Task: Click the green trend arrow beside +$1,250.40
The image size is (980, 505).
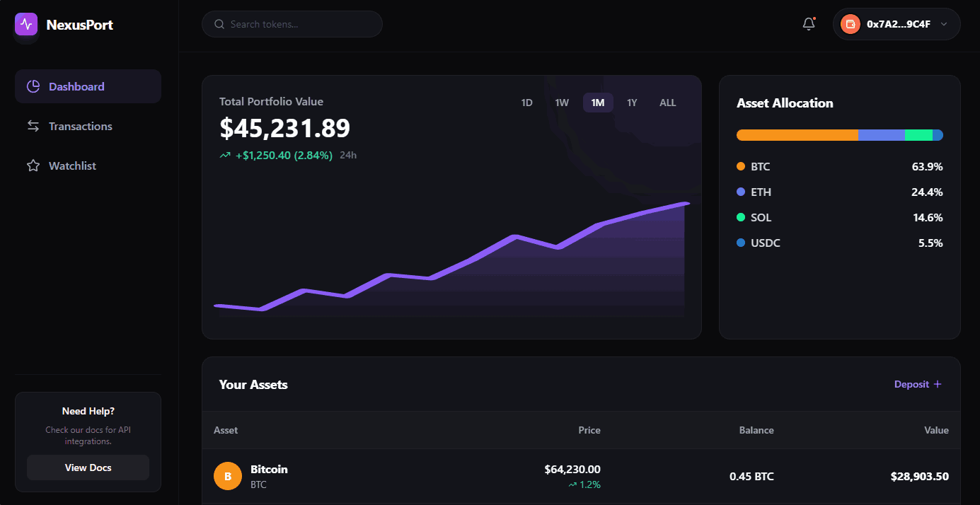Action: (225, 155)
